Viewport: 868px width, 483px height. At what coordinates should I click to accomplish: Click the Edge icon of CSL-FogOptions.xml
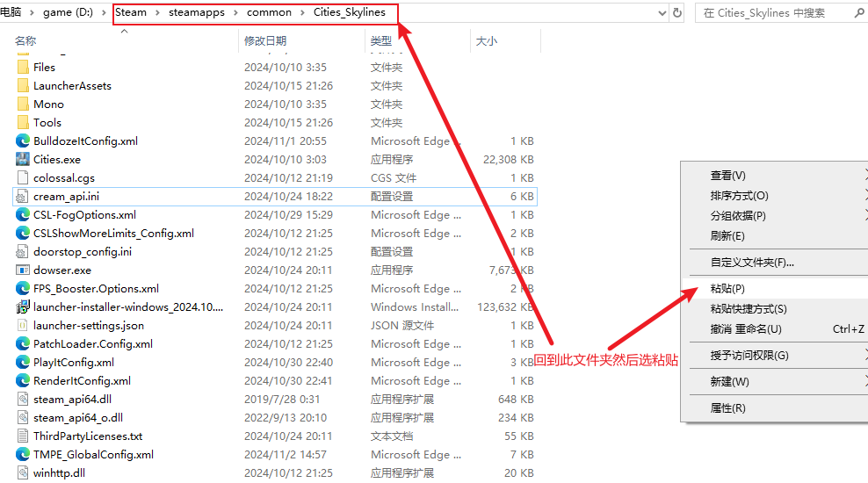(23, 214)
